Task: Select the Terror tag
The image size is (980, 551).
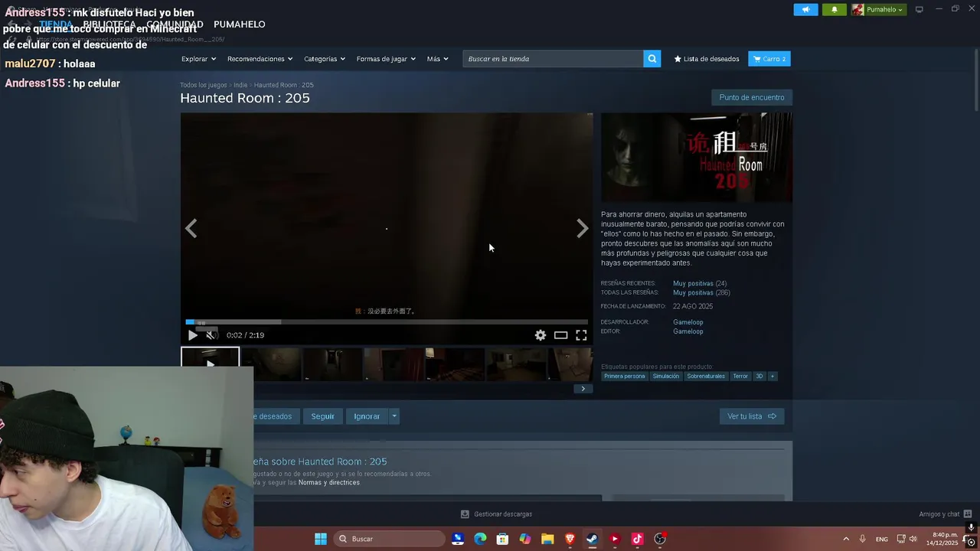Action: (740, 377)
